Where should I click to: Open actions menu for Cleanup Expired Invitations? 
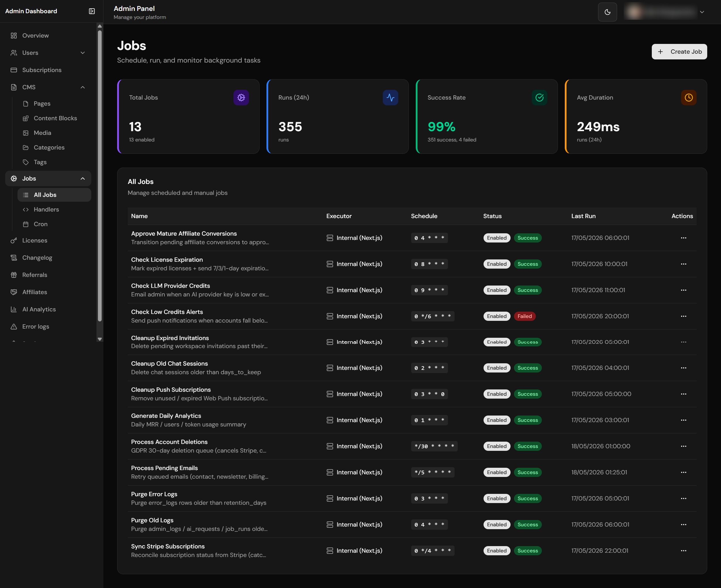(683, 342)
